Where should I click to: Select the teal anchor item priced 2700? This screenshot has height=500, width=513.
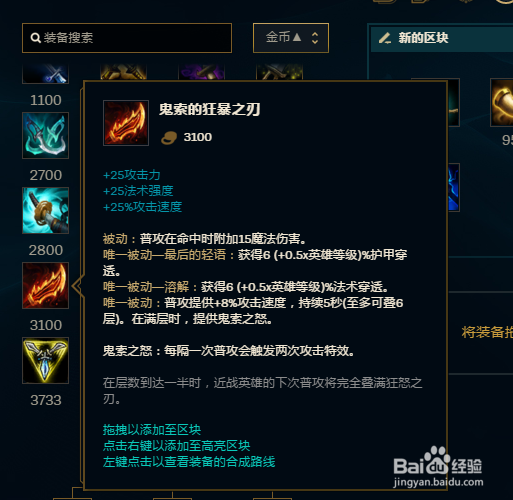(x=45, y=135)
